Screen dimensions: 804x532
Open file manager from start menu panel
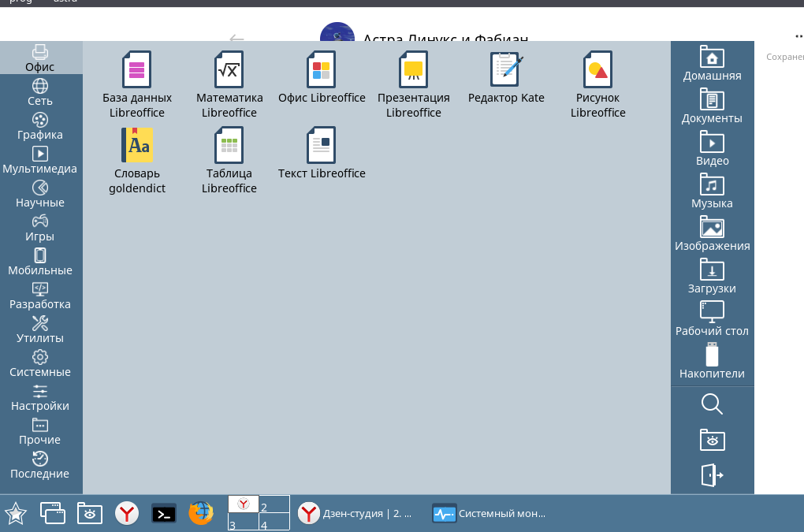coord(713,440)
